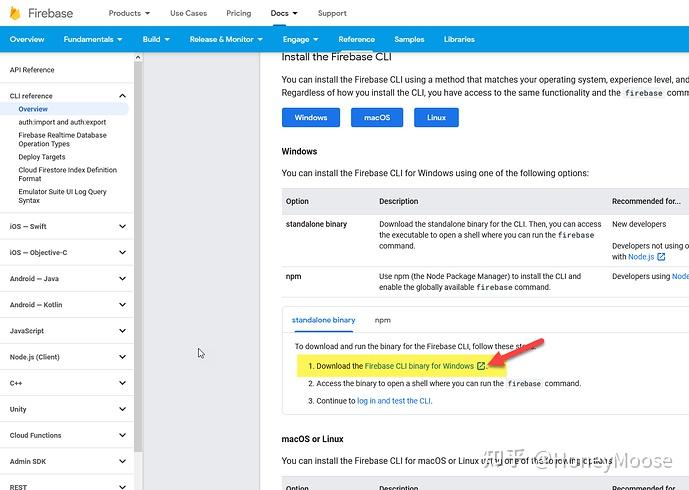Click the sidebar vertical scrollbar

pyautogui.click(x=138, y=257)
